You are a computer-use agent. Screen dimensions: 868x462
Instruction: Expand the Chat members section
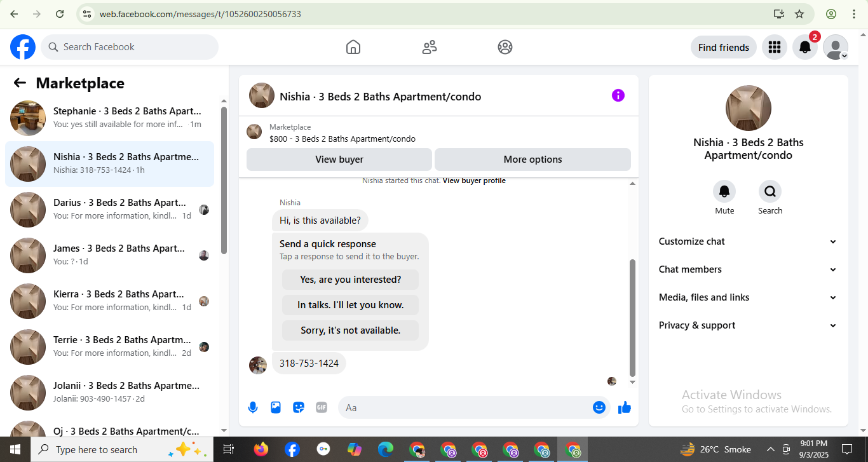pyautogui.click(x=749, y=269)
